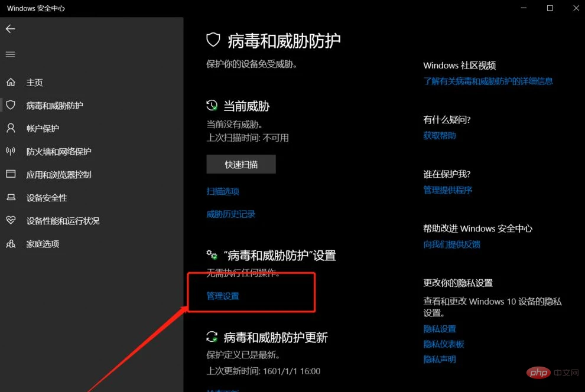Open the hamburger navigation menu
Image resolution: width=585 pixels, height=392 pixels.
coord(11,54)
